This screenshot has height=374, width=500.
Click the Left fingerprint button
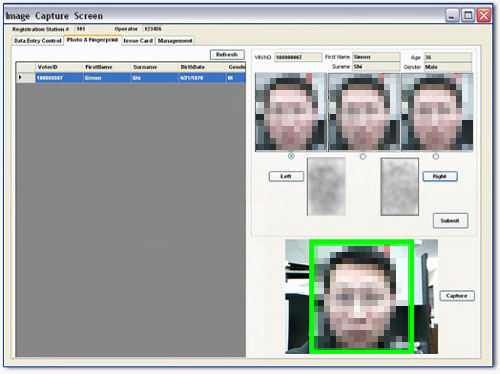coord(286,176)
